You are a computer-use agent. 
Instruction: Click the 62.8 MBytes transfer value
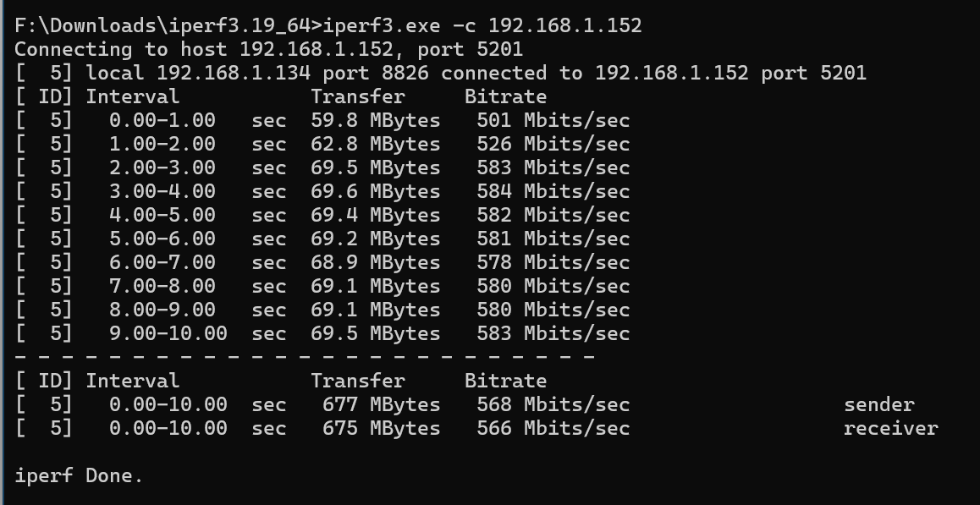376,145
